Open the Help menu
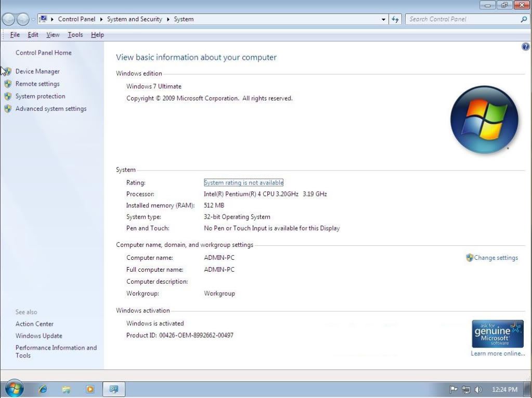The image size is (532, 398). click(x=97, y=35)
